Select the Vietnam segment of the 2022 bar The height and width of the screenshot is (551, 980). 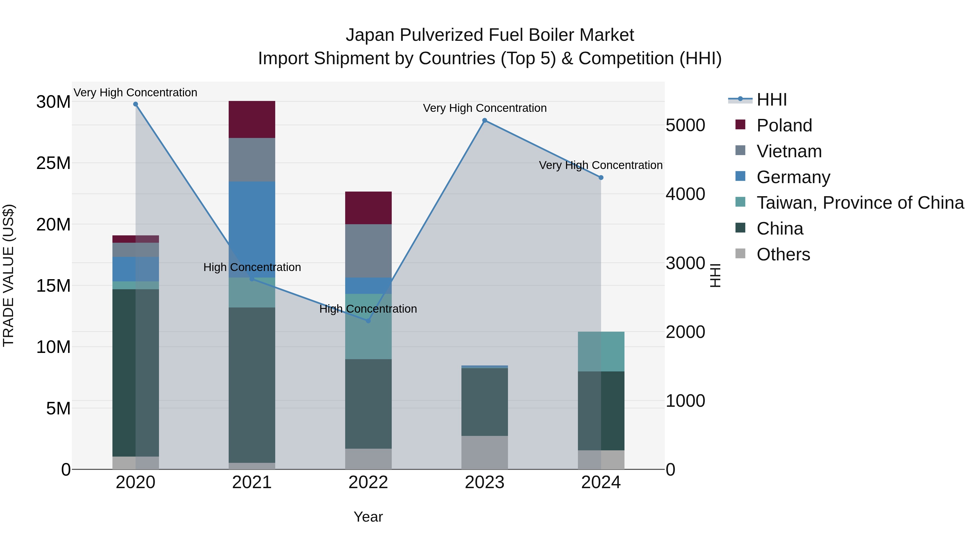368,251
